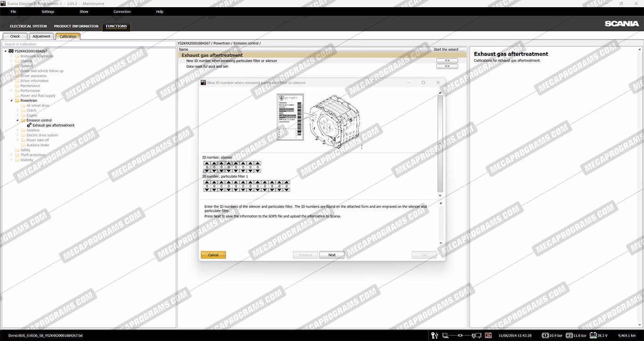This screenshot has width=644, height=341.
Task: Open the Show menu
Action: (84, 11)
